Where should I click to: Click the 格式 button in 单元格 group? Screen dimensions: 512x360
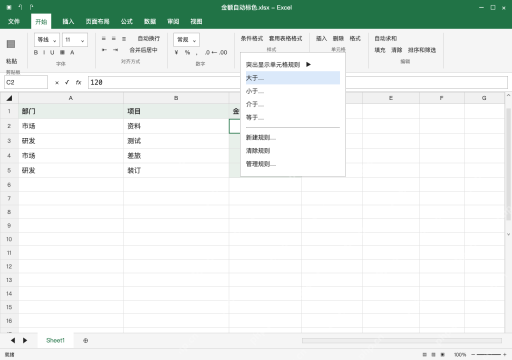tap(355, 39)
